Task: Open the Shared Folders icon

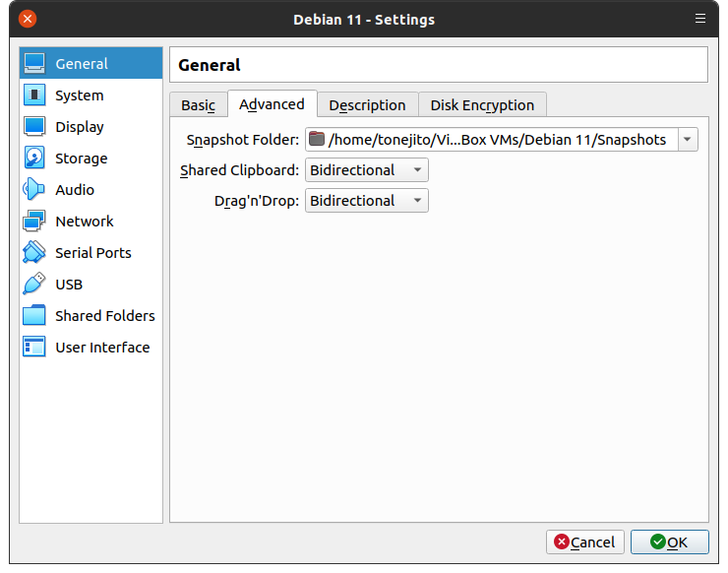Action: pyautogui.click(x=34, y=316)
